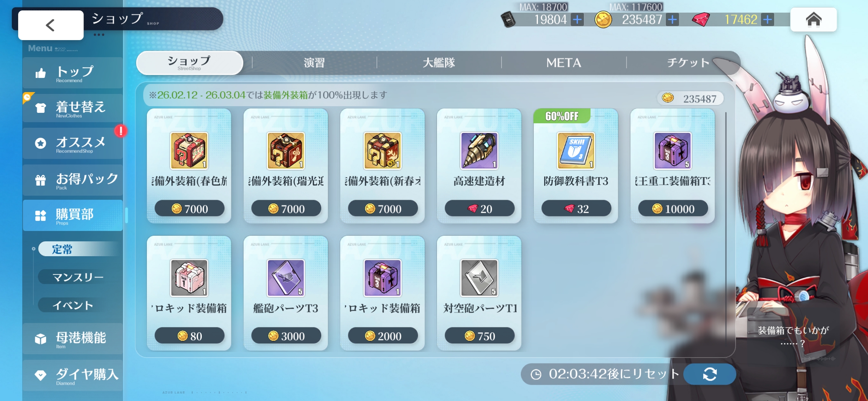The width and height of the screenshot is (868, 401).
Task: Add oil with the plus icon
Action: [577, 19]
